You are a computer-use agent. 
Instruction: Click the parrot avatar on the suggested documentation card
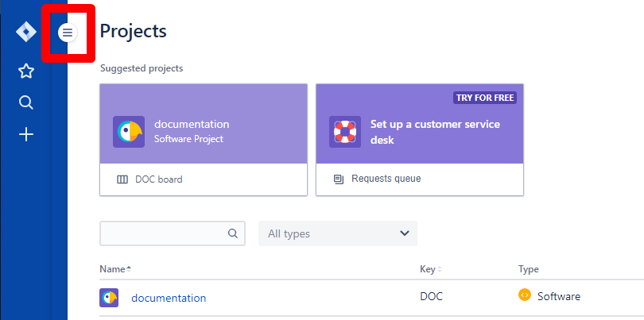coord(129,132)
